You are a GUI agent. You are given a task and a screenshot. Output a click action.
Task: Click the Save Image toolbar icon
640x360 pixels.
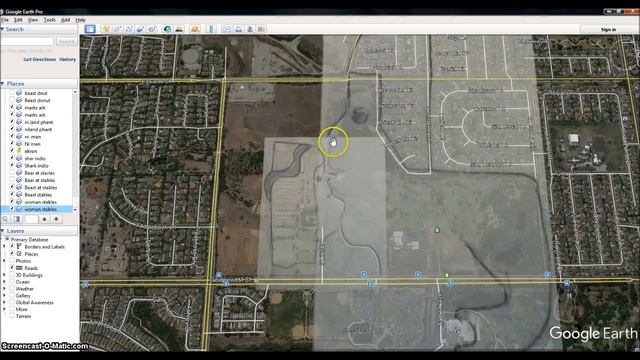[x=250, y=29]
